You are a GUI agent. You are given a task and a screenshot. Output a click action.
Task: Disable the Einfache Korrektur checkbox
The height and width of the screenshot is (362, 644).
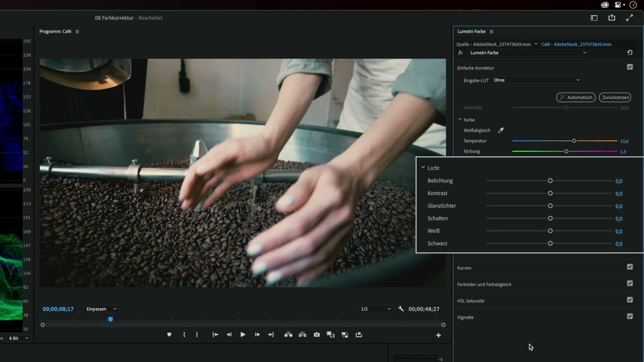pyautogui.click(x=629, y=67)
